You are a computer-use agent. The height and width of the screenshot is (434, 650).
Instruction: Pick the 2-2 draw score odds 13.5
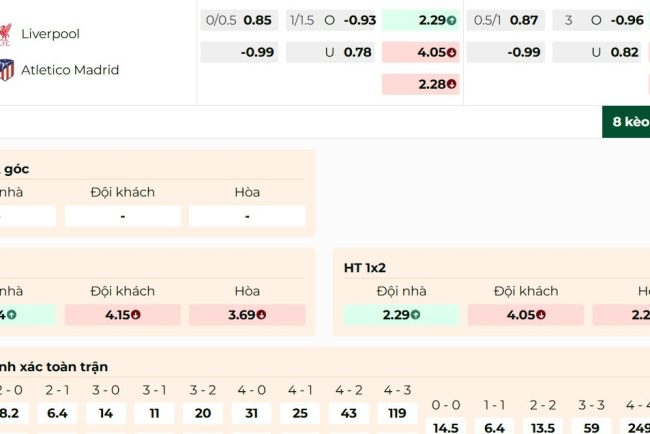(543, 427)
